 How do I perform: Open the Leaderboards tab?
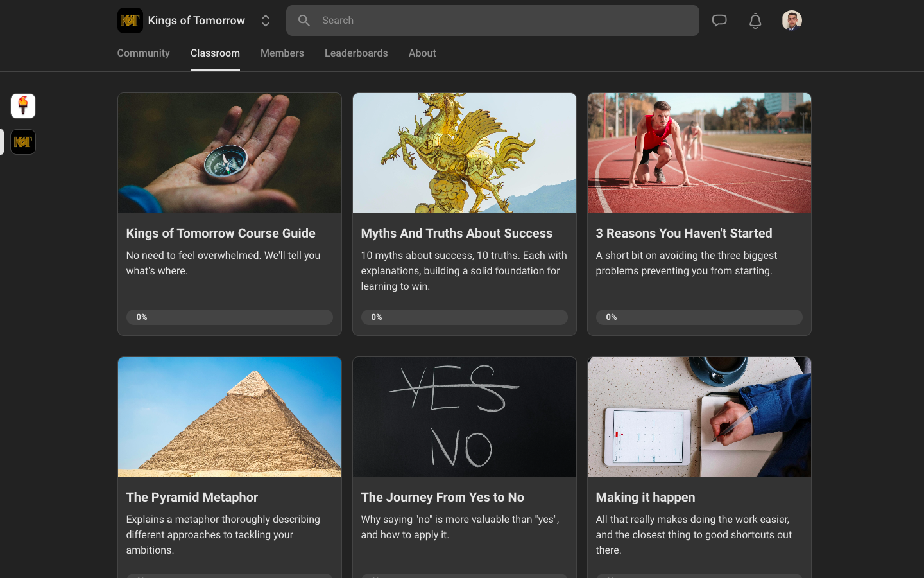[x=356, y=53]
